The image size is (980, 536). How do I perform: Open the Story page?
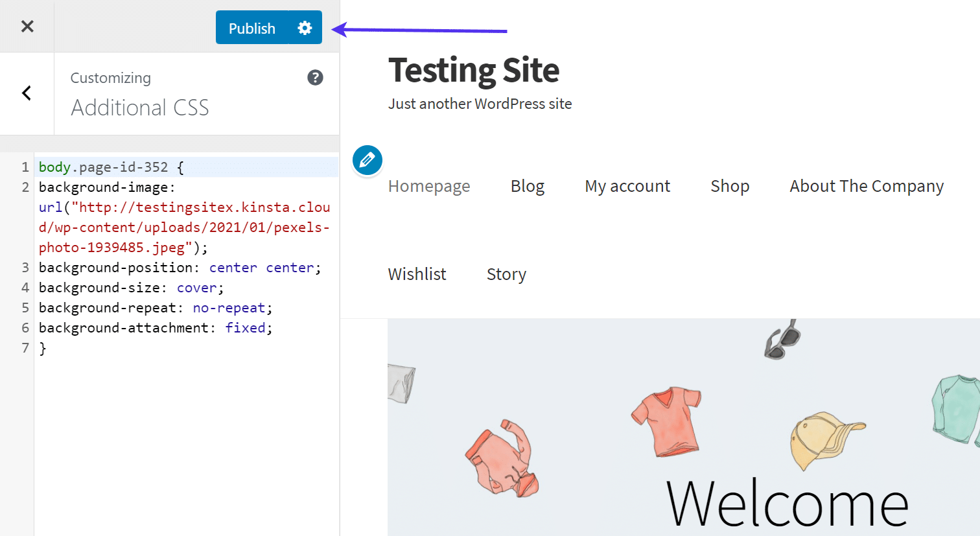[x=506, y=274]
